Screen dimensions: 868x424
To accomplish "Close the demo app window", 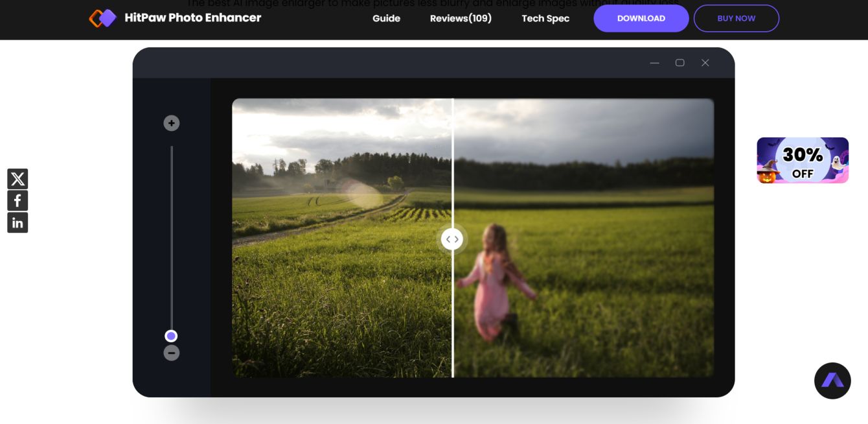I will point(705,63).
